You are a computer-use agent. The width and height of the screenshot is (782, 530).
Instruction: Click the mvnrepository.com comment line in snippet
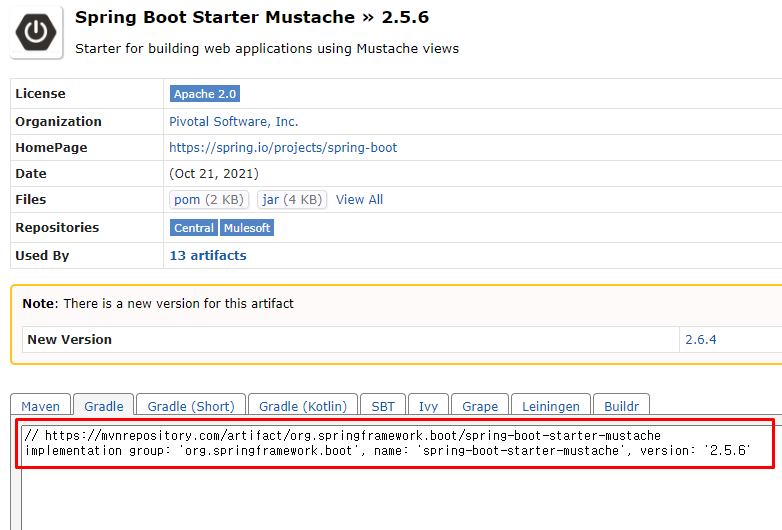343,436
